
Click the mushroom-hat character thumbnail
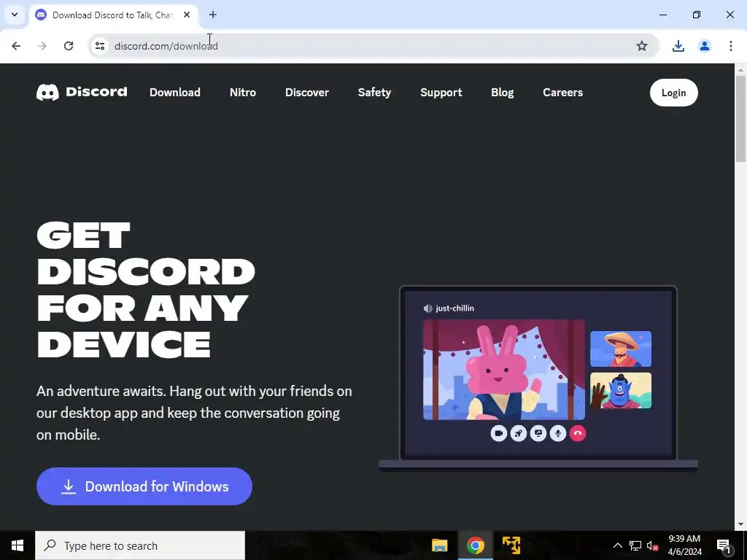(621, 349)
